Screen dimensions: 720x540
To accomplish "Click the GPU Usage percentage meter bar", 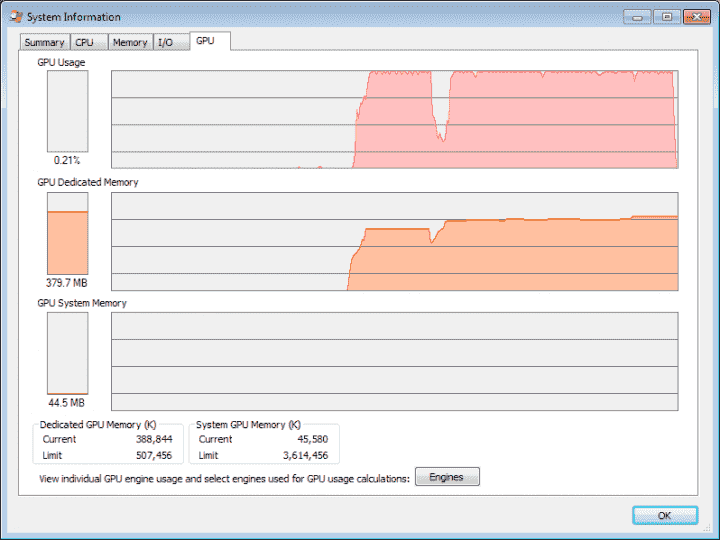I will 68,111.
